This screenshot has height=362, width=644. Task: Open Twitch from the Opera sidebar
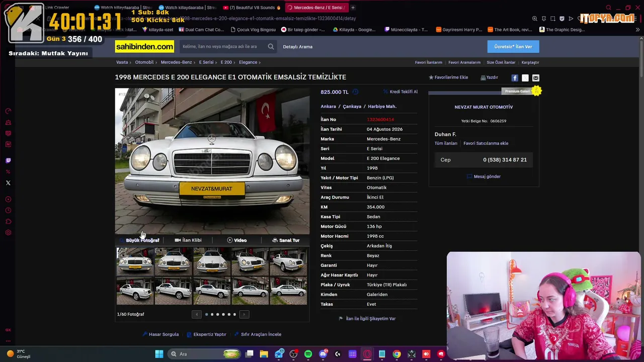[x=8, y=161]
